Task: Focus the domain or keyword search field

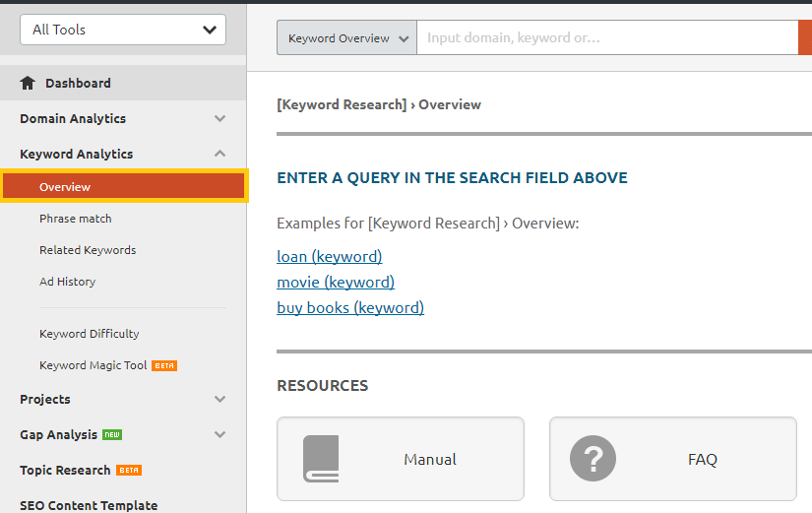Action: tap(607, 37)
